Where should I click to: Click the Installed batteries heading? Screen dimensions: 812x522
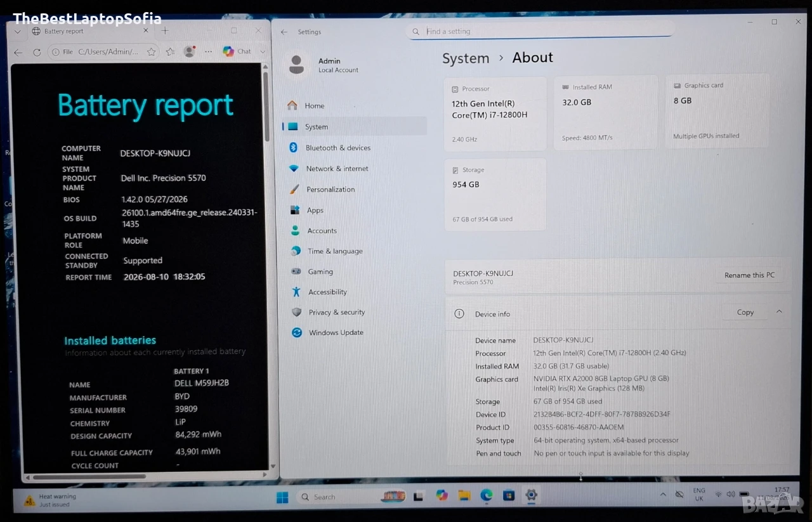tap(110, 341)
